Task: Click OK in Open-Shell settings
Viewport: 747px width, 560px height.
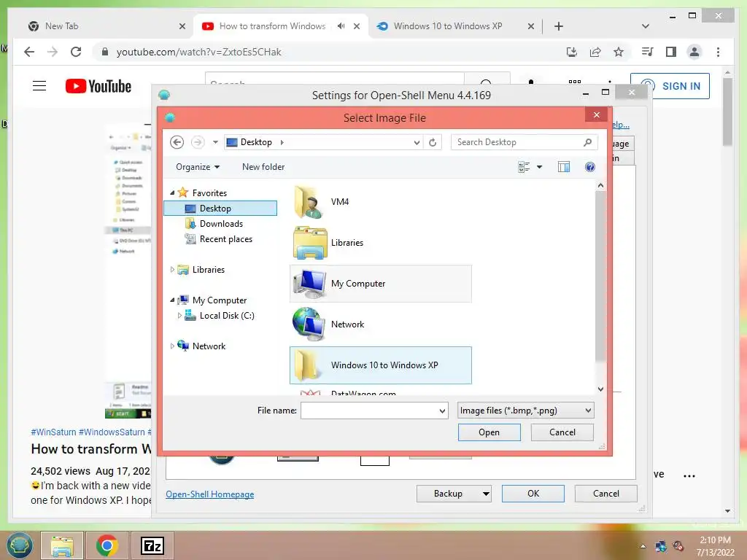Action: [x=533, y=494]
